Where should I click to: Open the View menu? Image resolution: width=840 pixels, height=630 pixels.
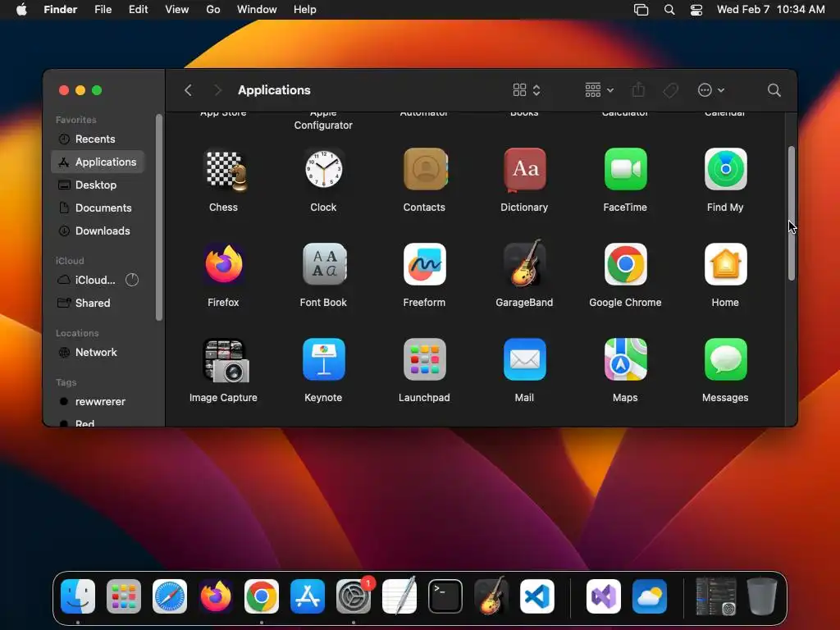177,9
